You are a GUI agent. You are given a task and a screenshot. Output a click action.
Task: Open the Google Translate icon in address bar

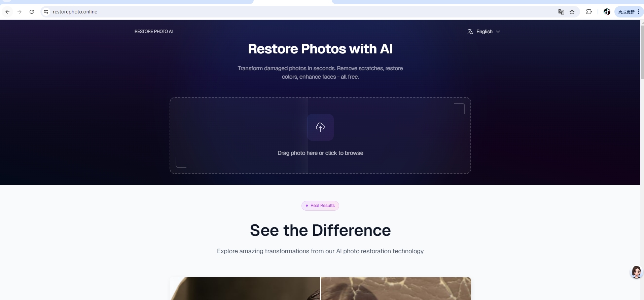coord(561,12)
